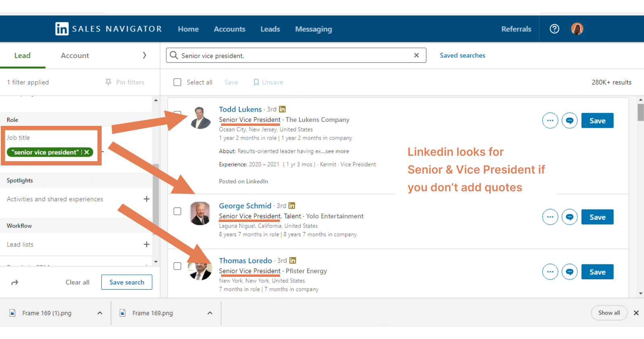Open the user profile avatar menu
The height and width of the screenshot is (339, 644).
click(x=577, y=29)
